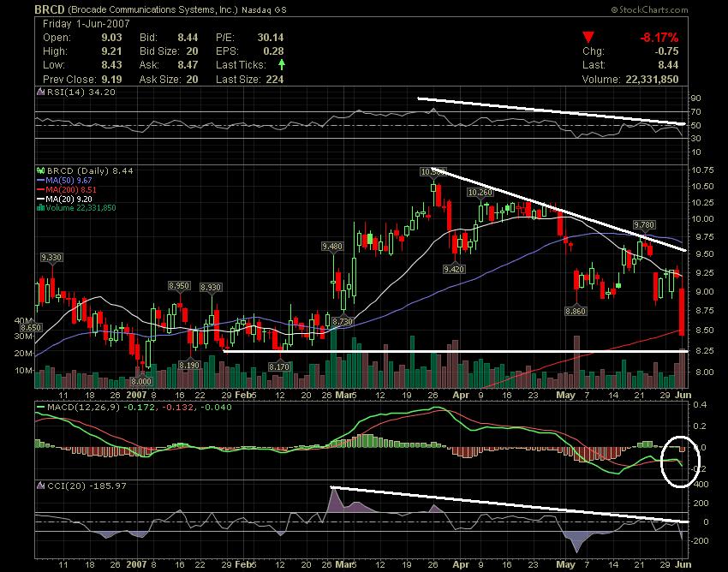
Task: Click the Ask Size value
Action: (x=192, y=80)
